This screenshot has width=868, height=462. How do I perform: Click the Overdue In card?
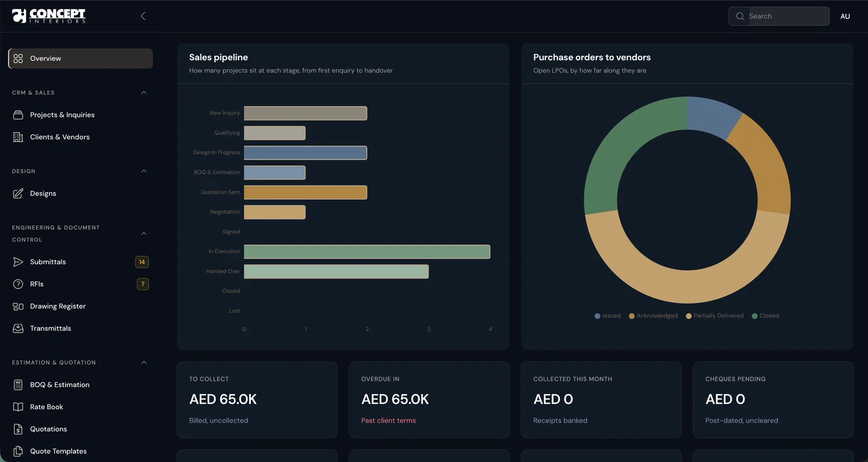click(x=429, y=400)
